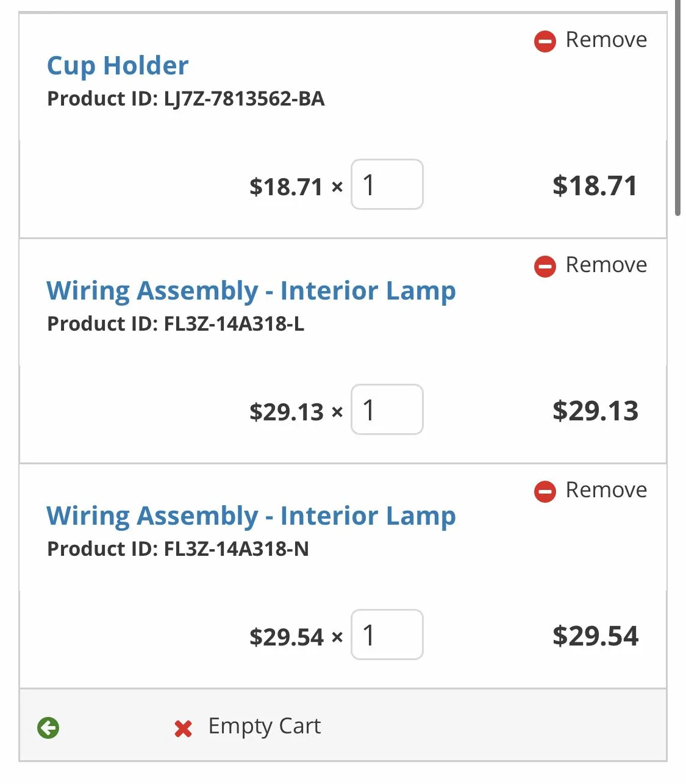This screenshot has height=784, width=686.
Task: Click the red minus icon for Cup Holder
Action: (x=545, y=41)
